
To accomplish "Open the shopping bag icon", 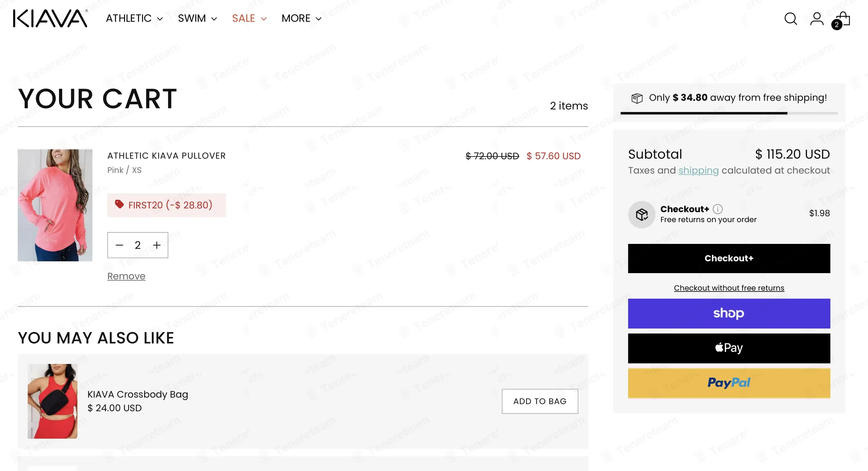I will pos(841,20).
